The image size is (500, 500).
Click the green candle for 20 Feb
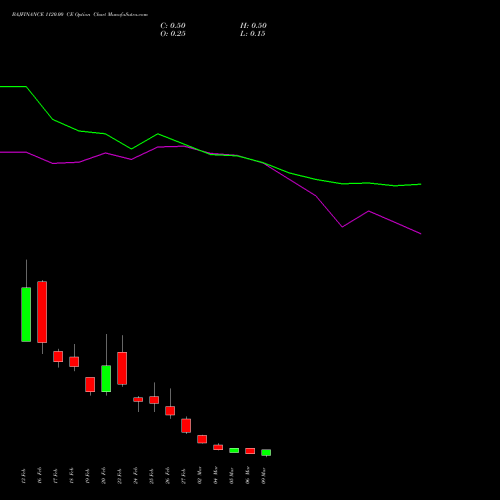tap(106, 378)
